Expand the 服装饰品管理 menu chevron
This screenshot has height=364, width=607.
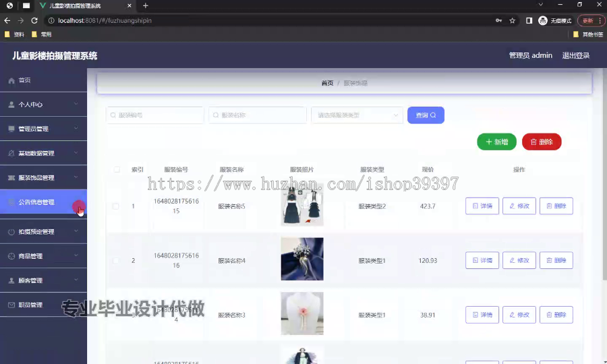(x=76, y=177)
